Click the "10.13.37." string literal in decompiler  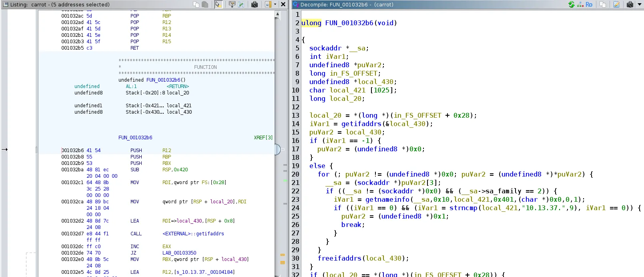[544, 208]
